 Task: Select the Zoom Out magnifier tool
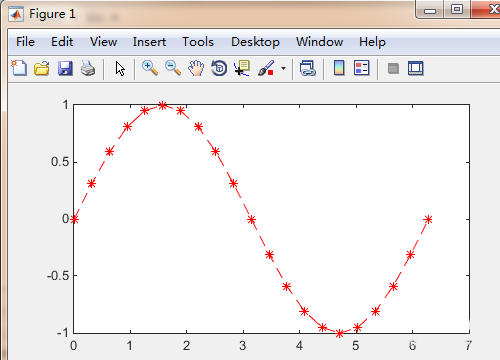[173, 68]
